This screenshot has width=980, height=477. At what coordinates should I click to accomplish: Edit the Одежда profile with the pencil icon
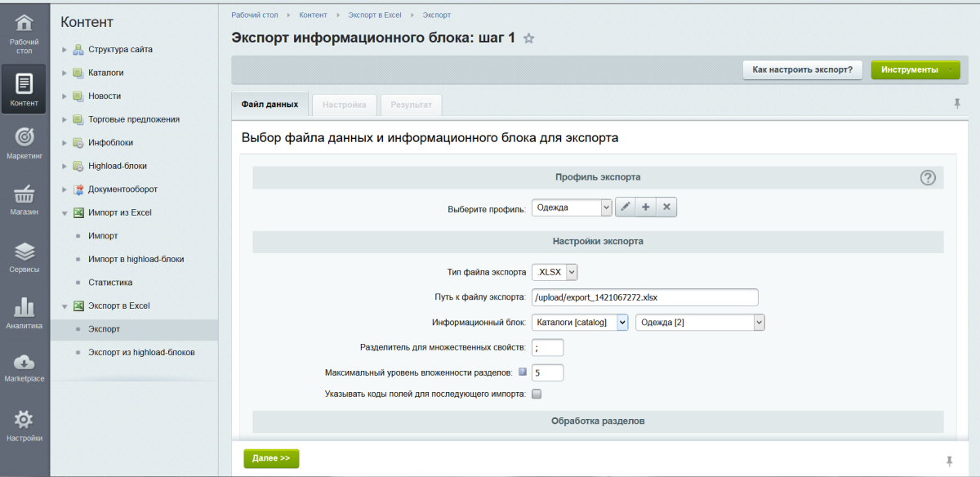point(626,207)
